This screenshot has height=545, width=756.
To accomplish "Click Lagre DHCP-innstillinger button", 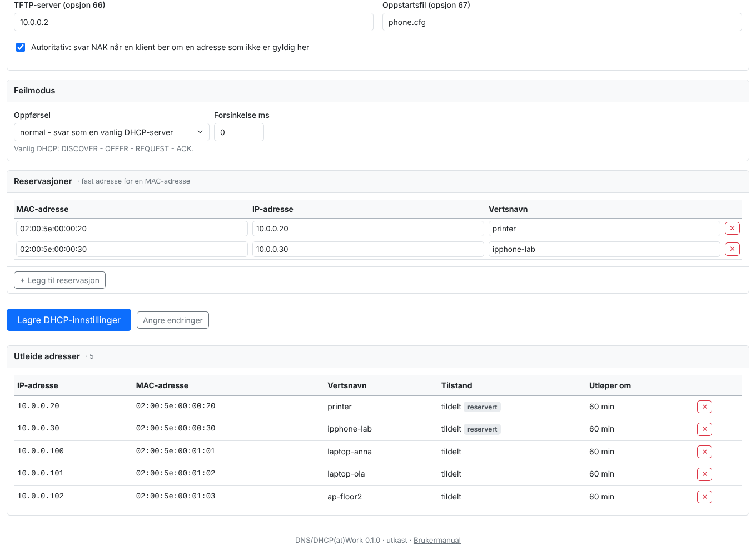I will click(x=69, y=320).
